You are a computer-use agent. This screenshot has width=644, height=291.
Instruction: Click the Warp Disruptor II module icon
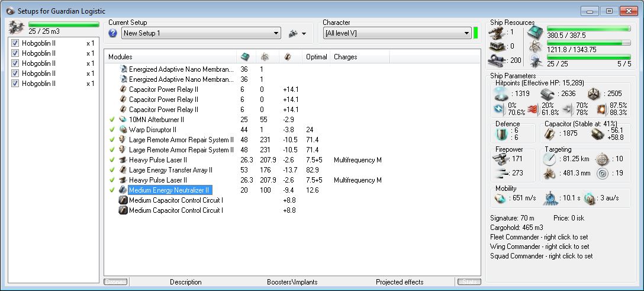[123, 129]
